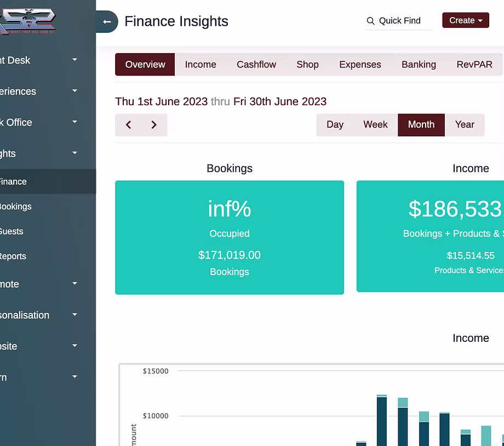Viewport: 504px width, 446px height.
Task: Click the teal Bookings occupancy card
Action: click(x=229, y=237)
